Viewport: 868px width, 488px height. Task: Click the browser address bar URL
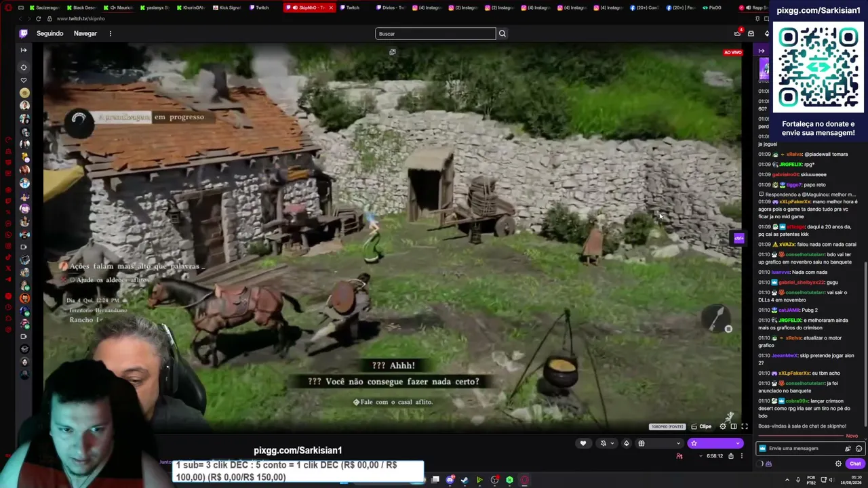pos(81,19)
